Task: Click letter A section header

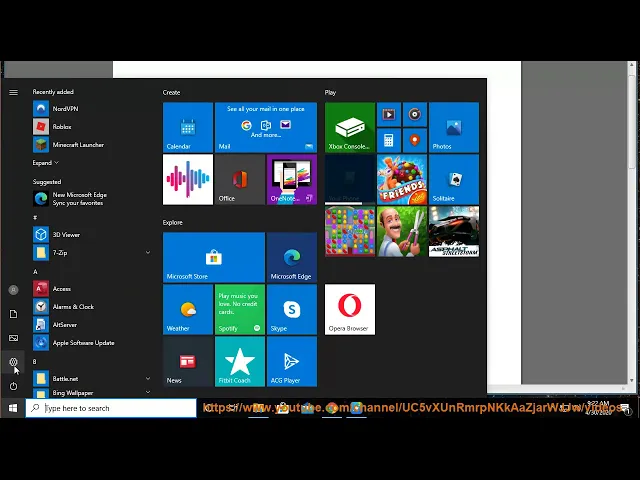Action: pos(35,271)
